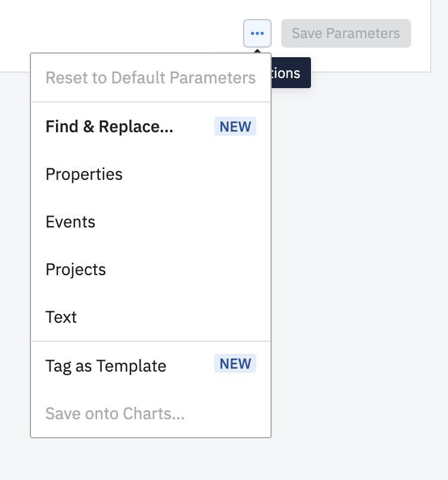Viewport: 448px width, 480px height.
Task: Replace Properties using the Properties item
Action: click(x=84, y=174)
